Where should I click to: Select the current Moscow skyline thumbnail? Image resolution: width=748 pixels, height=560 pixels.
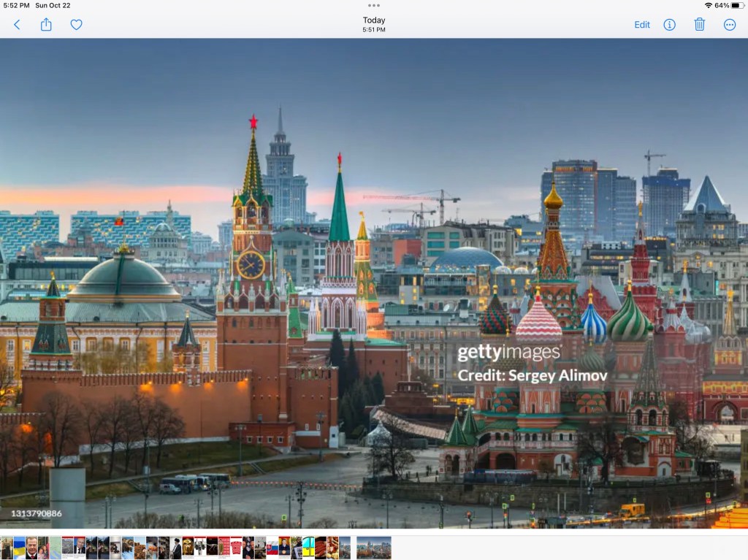coord(373,548)
